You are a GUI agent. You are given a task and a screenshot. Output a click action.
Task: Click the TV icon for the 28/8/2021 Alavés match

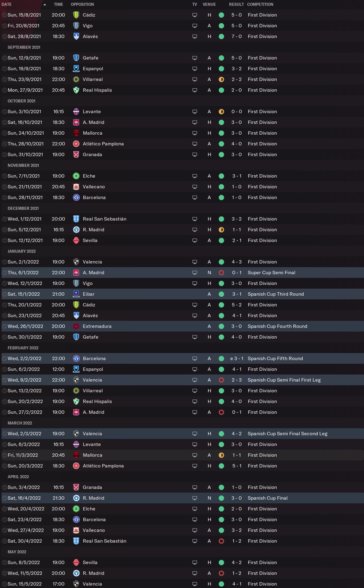(x=194, y=37)
